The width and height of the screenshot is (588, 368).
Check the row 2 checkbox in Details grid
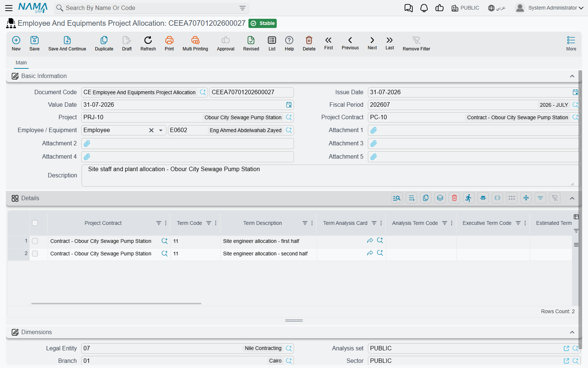pos(35,254)
